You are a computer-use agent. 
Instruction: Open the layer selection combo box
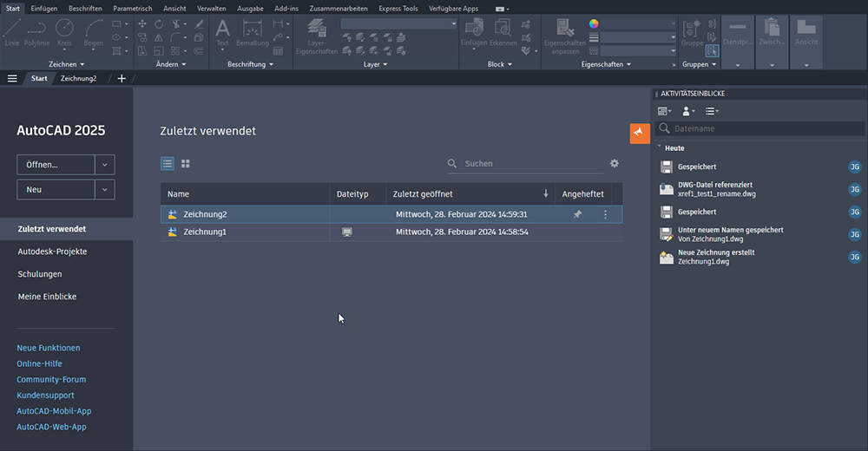[398, 23]
